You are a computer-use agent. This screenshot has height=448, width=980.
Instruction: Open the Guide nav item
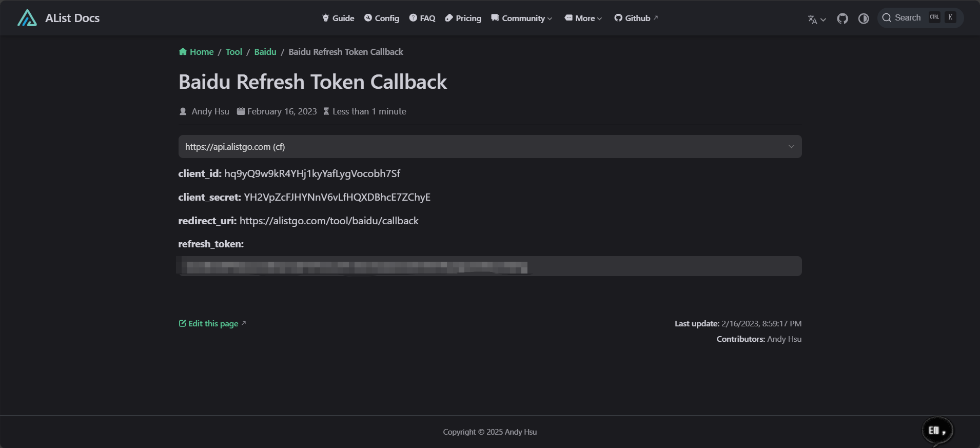pos(338,18)
